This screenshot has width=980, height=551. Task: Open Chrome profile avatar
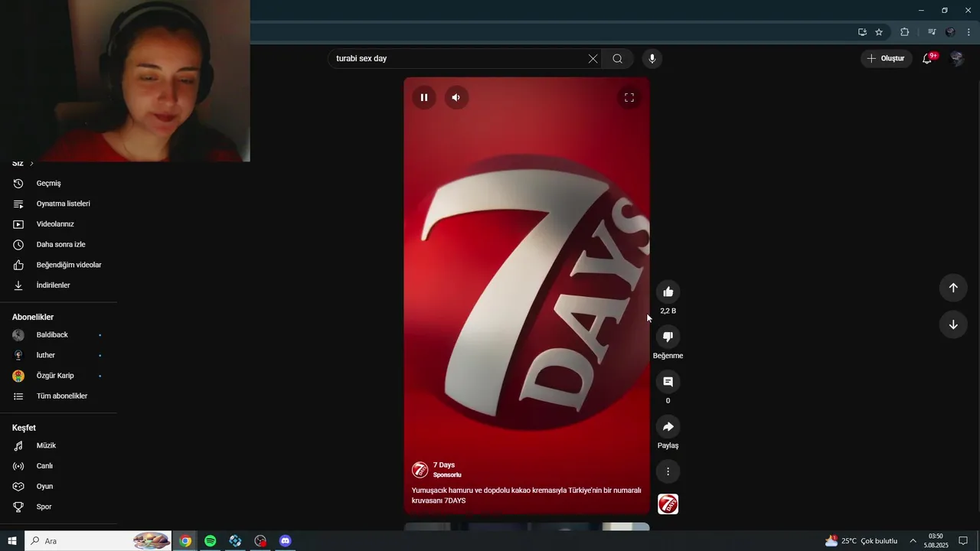950,32
